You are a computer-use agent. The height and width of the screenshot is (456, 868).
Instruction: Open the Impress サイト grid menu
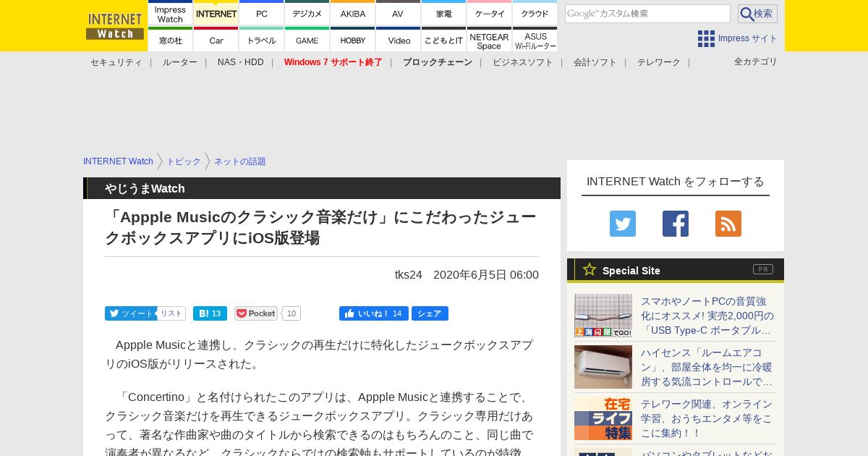pyautogui.click(x=737, y=38)
